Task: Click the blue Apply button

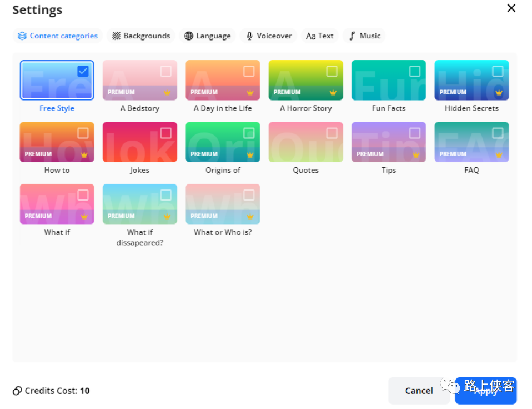Action: pos(485,391)
